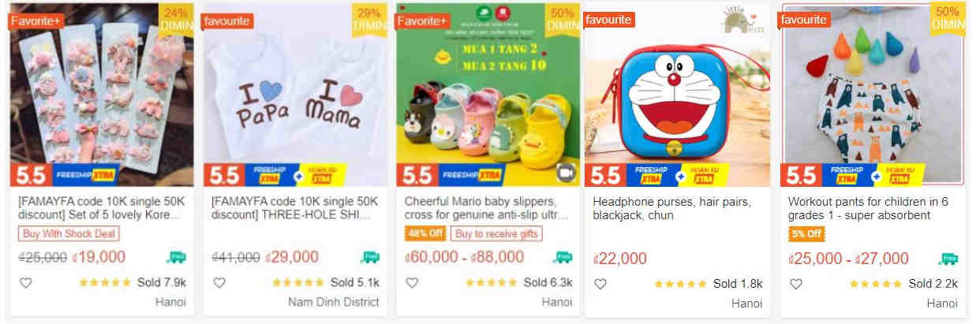980x324 pixels.
Task: Click the free shipping truck icon on hair clips
Action: click(x=177, y=257)
